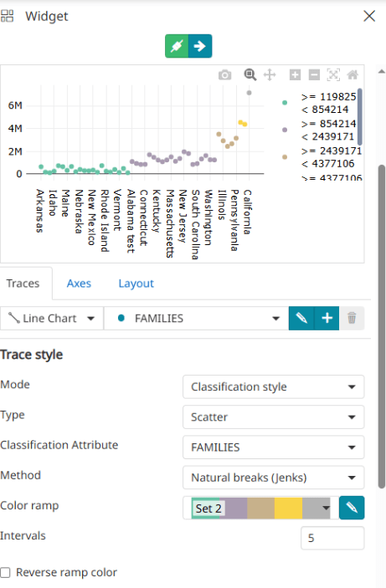Viewport: 386px width, 588px height.
Task: Click the legend's vertical scrollbar
Action: point(360,116)
